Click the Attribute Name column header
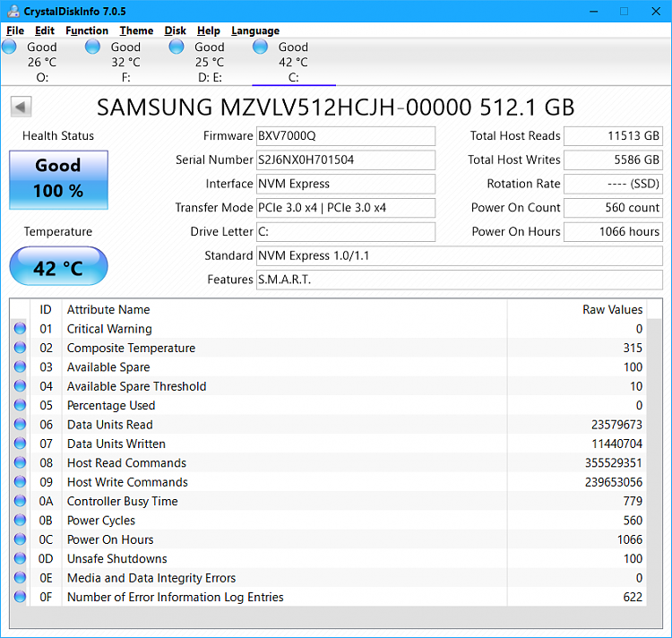This screenshot has height=638, width=672. point(285,309)
